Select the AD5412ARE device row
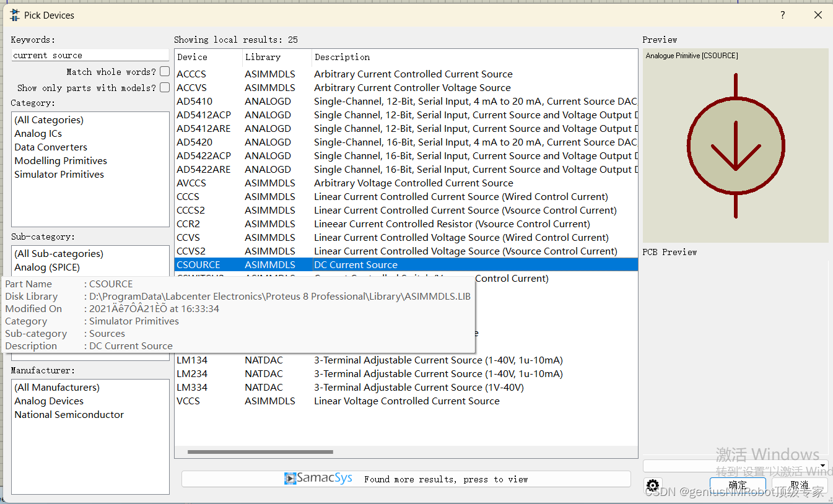The width and height of the screenshot is (833, 504). pyautogui.click(x=406, y=129)
